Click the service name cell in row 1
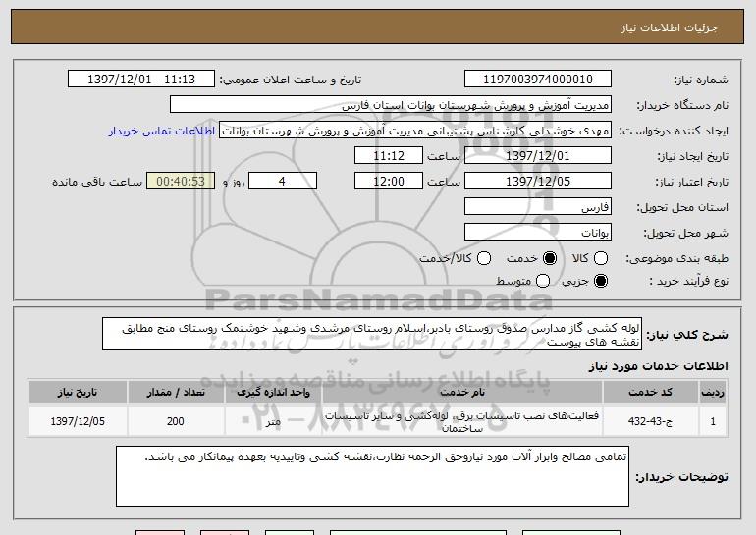The image size is (756, 535). click(461, 421)
